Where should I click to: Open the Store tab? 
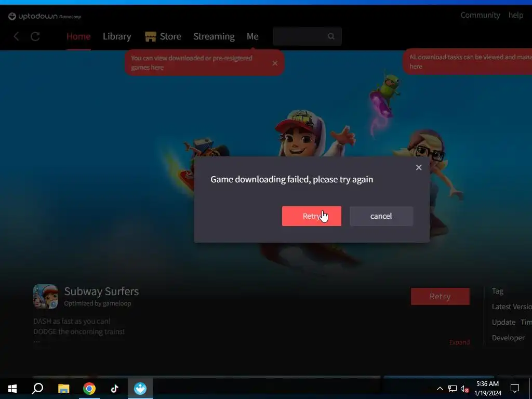[x=170, y=36]
